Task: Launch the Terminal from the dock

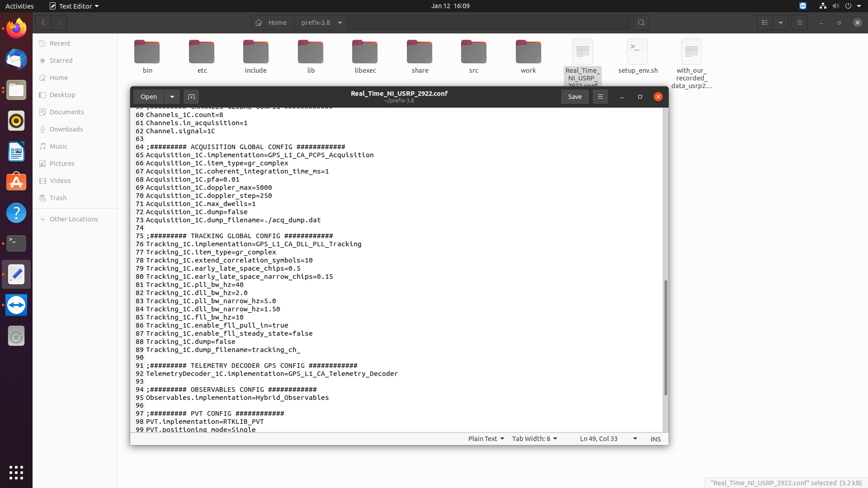Action: click(x=16, y=244)
